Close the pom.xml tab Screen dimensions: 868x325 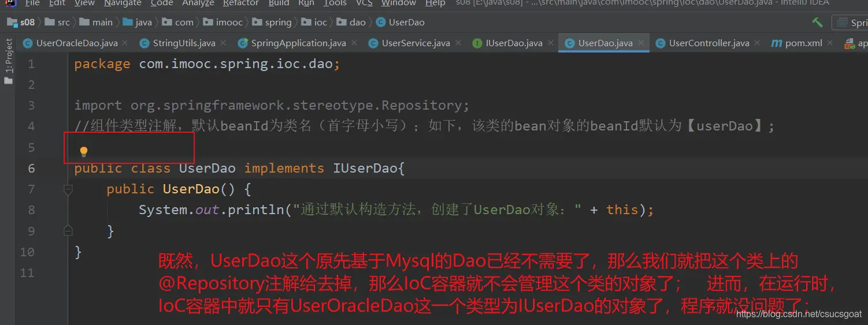coord(830,43)
